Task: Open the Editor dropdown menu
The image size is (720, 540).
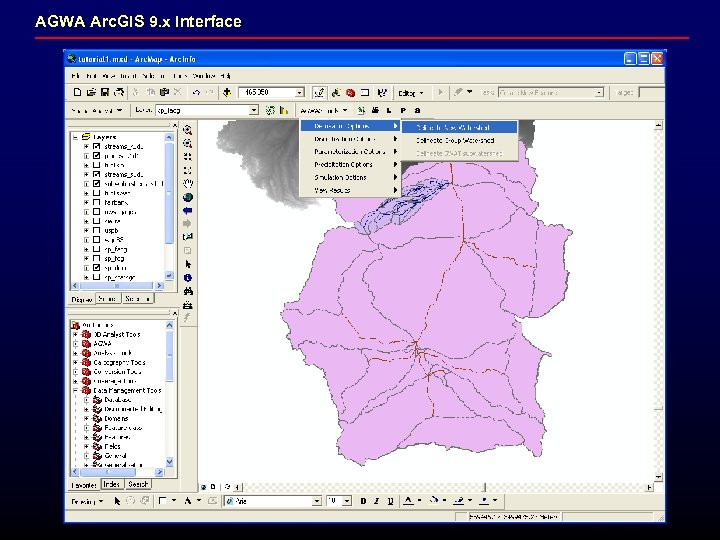Action: coord(411,93)
